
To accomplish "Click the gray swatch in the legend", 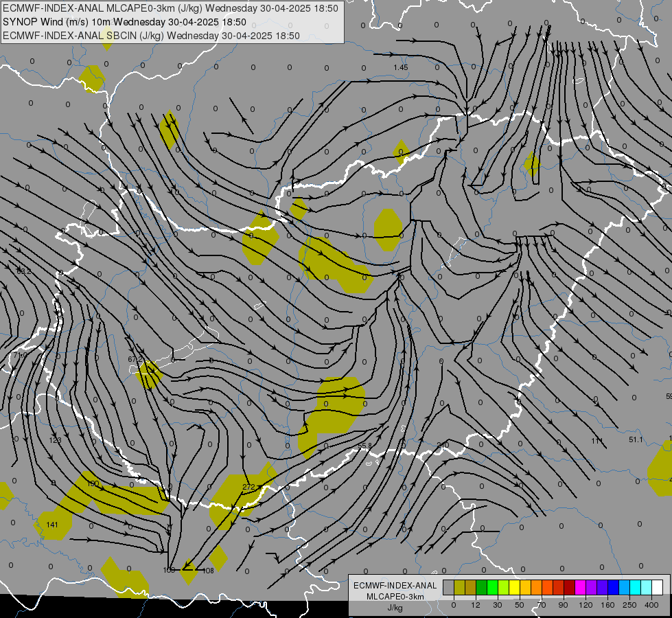I will pos(449,587).
